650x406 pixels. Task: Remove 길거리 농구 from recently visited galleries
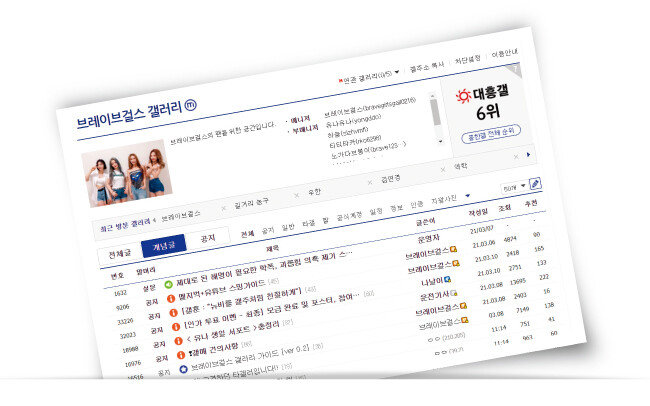point(296,195)
